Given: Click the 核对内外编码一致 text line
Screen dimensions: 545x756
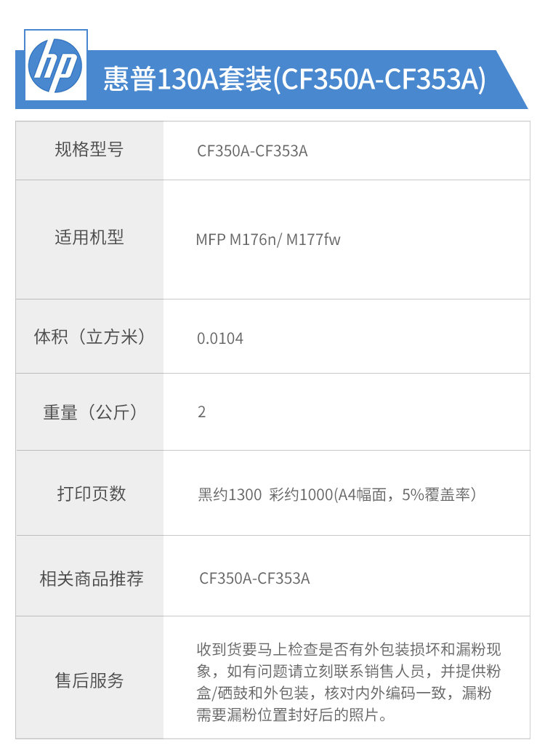Looking at the screenshot, I should tap(385, 693).
